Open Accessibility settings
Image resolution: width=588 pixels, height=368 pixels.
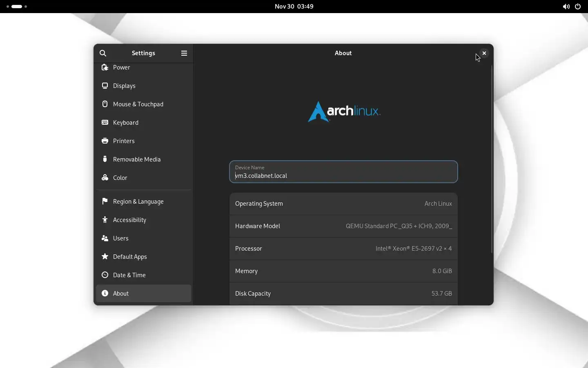(144, 220)
